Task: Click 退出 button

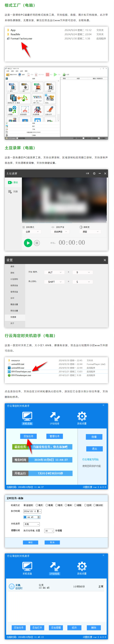Action: (94, 449)
